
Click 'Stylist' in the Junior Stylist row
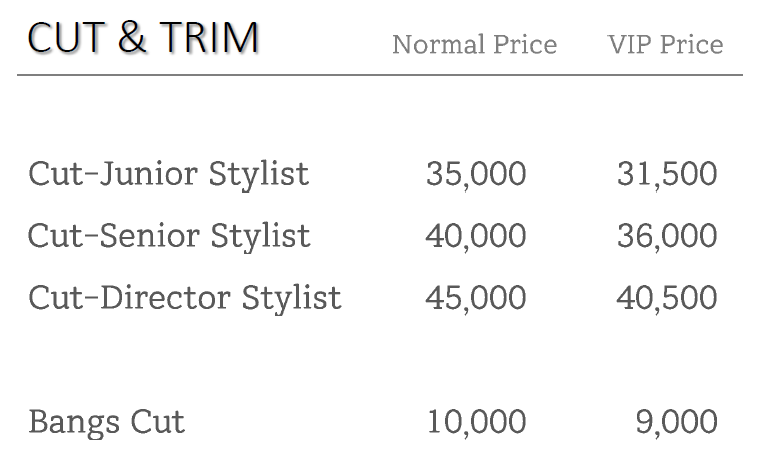tap(259, 174)
